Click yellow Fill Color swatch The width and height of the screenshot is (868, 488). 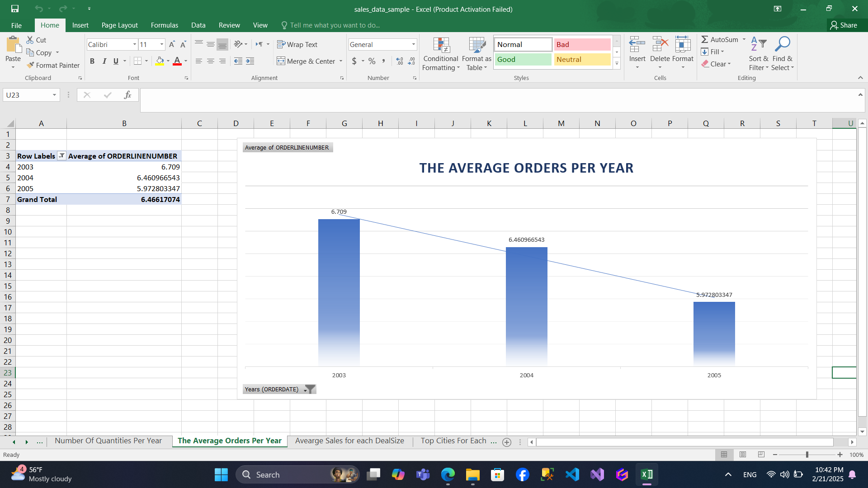coord(160,61)
